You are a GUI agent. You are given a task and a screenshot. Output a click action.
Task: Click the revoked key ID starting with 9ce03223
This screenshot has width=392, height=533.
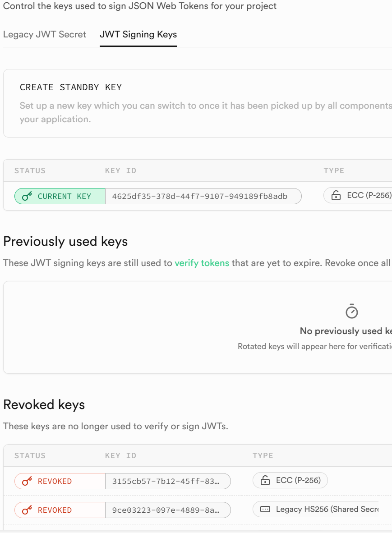(166, 510)
